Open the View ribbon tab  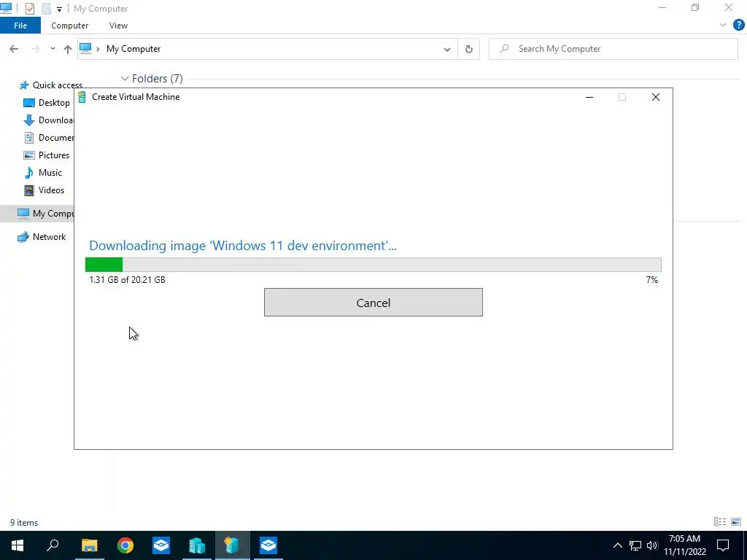pos(118,26)
